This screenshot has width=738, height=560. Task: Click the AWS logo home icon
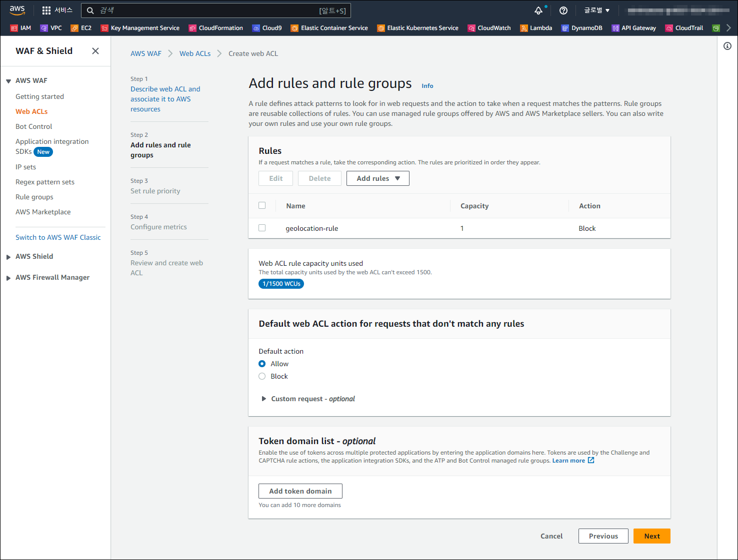(x=17, y=10)
